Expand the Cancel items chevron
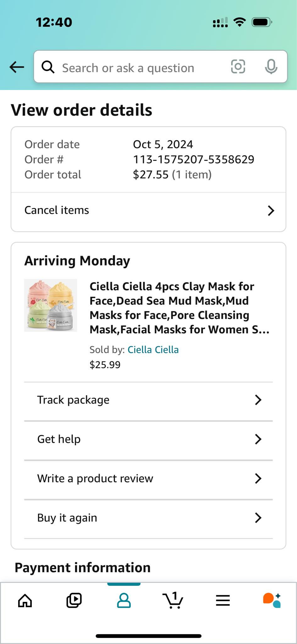This screenshot has width=297, height=644. pyautogui.click(x=271, y=210)
